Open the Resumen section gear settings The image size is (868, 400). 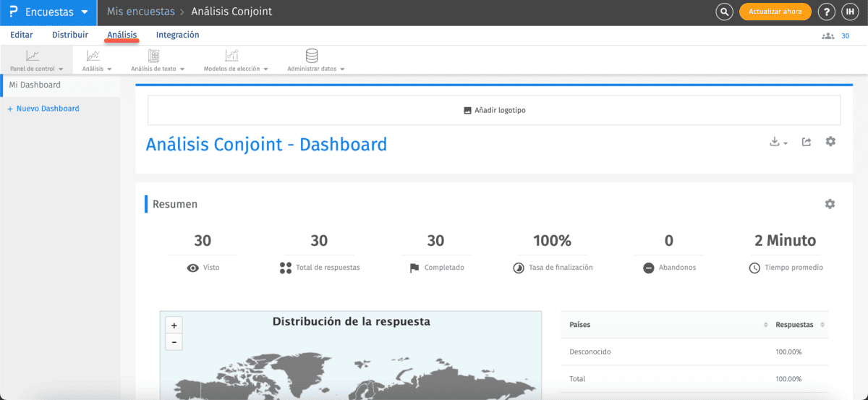830,204
